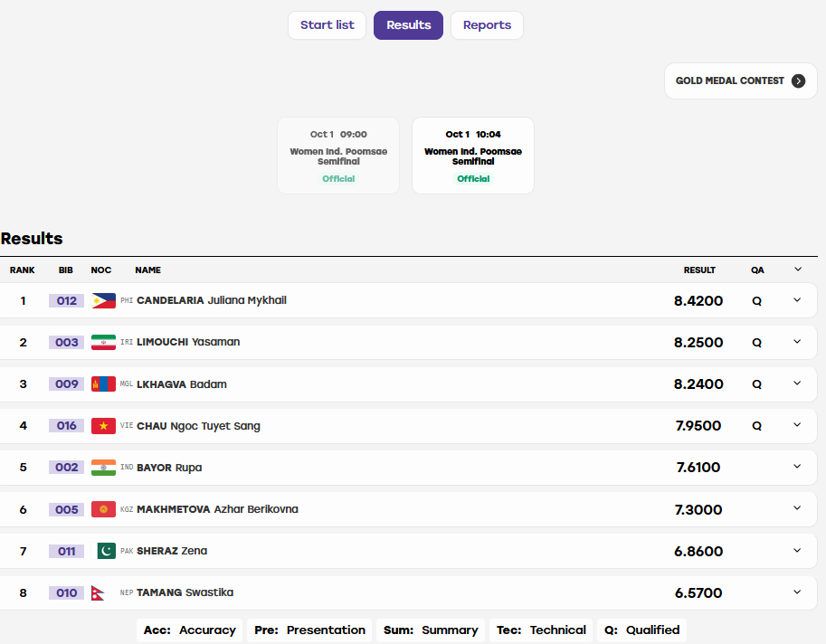Expand details for CHAU Ngoc Tuyet Sang
Screen dimensions: 826x644
pos(797,425)
